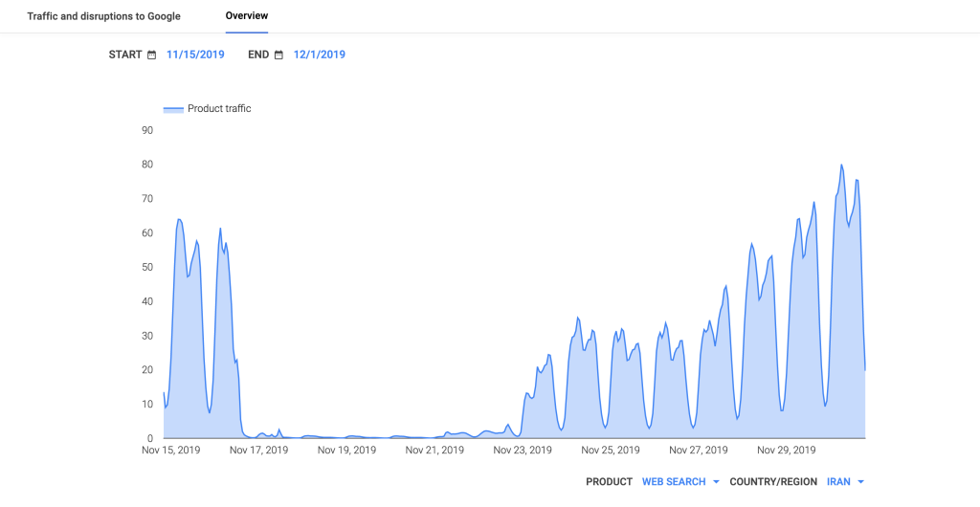Click the highest traffic peak near 80
The width and height of the screenshot is (980, 507).
point(841,165)
